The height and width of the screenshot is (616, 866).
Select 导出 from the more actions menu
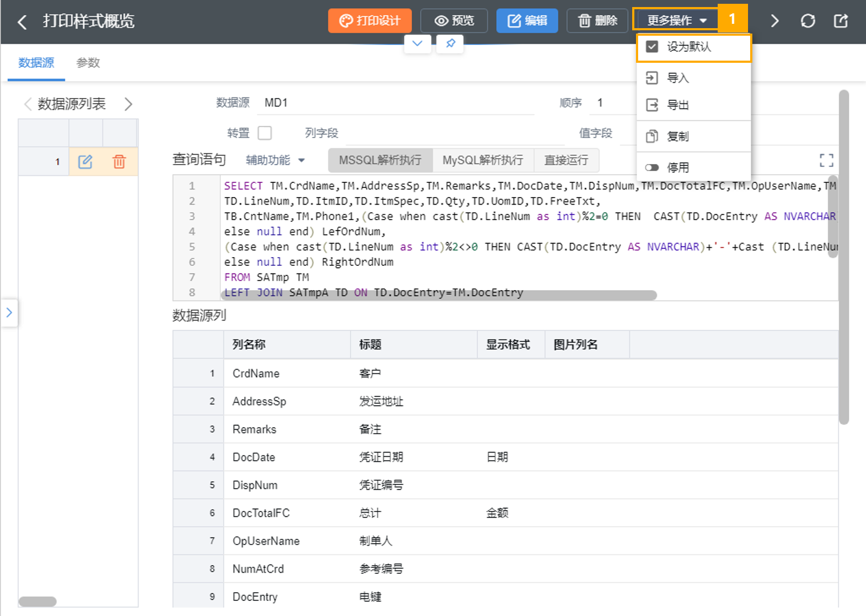click(693, 105)
